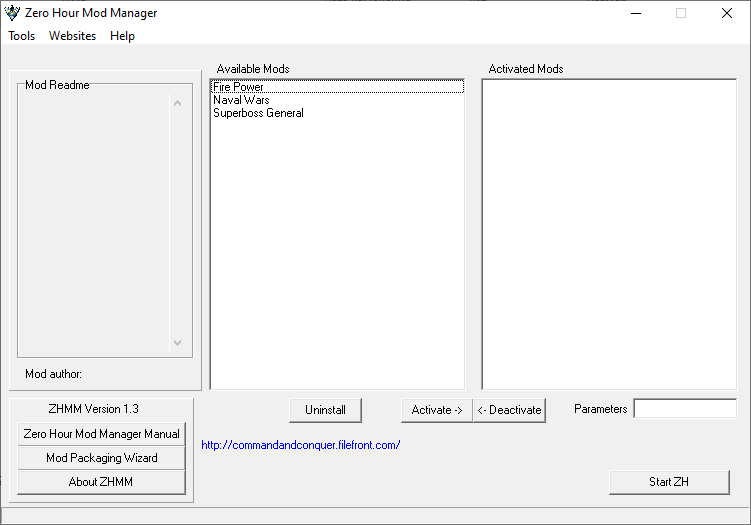The image size is (751, 525).
Task: Open About ZHMM
Action: click(x=102, y=482)
